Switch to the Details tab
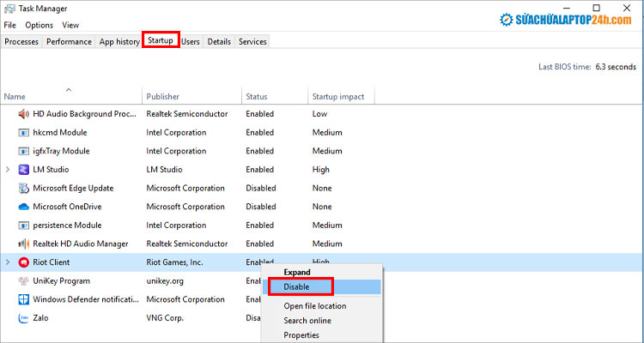The height and width of the screenshot is (343, 644). [219, 42]
